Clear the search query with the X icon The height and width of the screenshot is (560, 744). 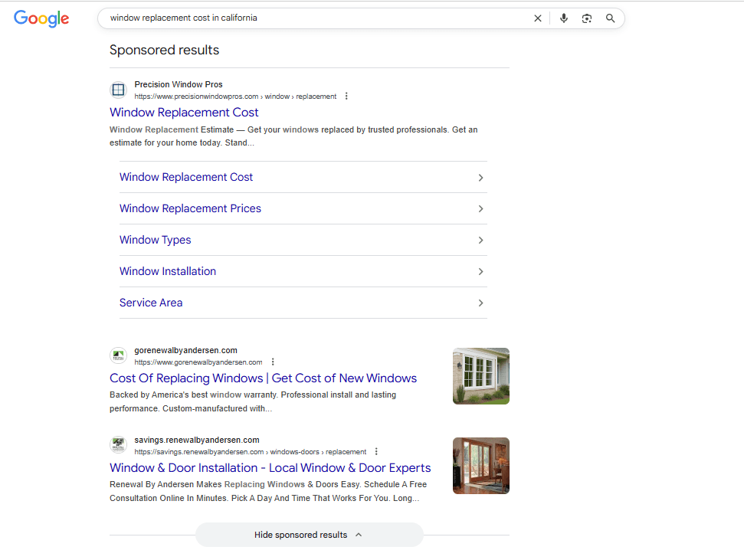coord(537,18)
